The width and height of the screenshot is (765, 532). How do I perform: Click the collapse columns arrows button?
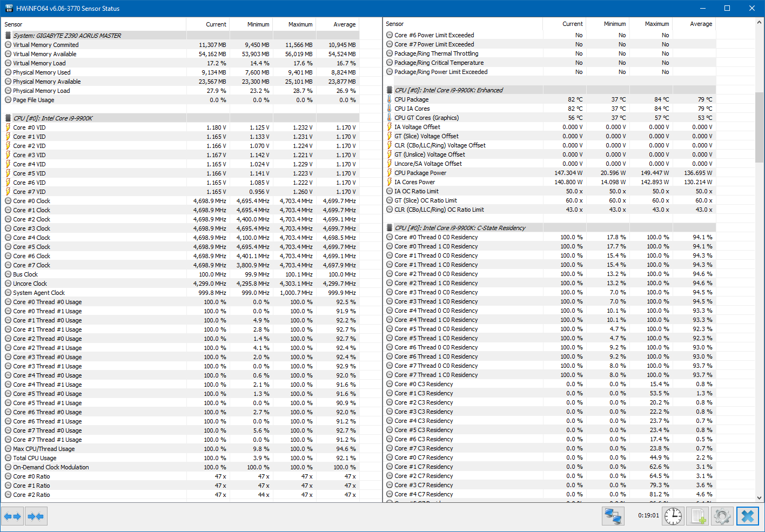click(x=36, y=516)
